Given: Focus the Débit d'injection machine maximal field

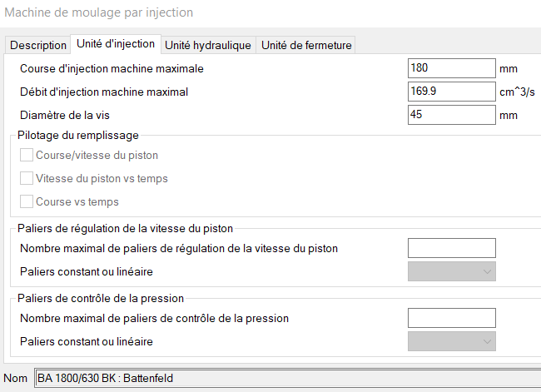Looking at the screenshot, I should [x=452, y=92].
